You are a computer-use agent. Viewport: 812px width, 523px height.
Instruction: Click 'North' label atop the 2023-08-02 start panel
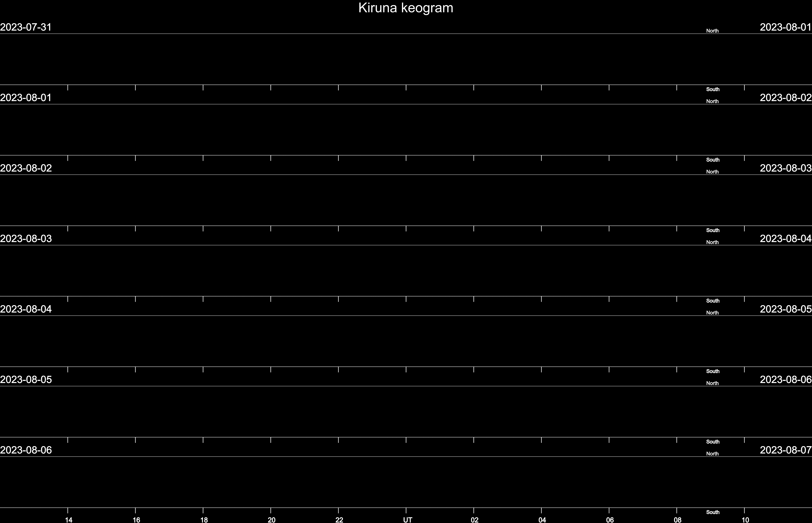click(x=712, y=172)
